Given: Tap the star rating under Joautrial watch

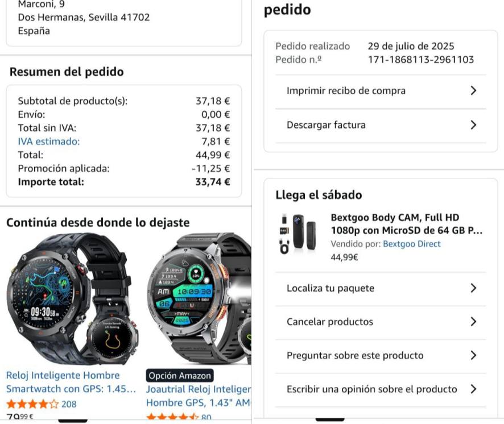Looking at the screenshot, I should coord(172,417).
